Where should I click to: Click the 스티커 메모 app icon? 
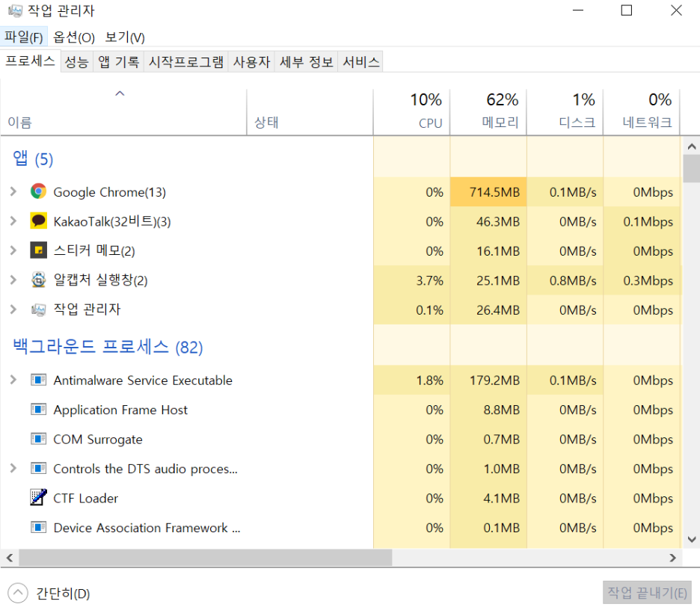[x=38, y=250]
